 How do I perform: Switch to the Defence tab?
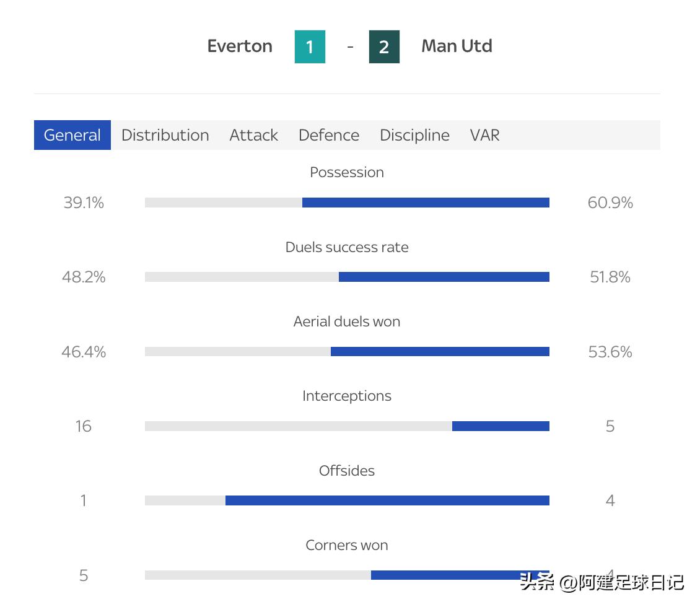click(329, 135)
